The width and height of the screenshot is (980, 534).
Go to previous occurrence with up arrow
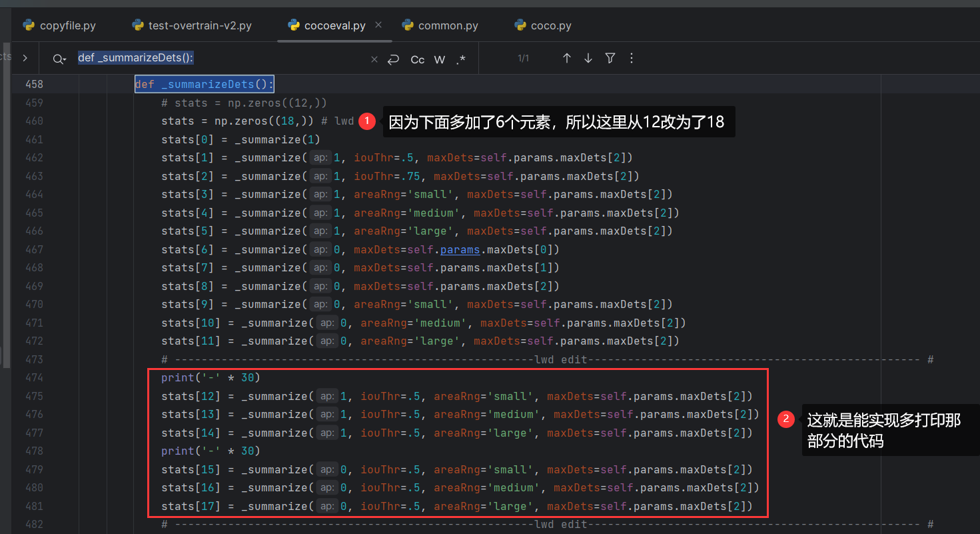coord(567,59)
